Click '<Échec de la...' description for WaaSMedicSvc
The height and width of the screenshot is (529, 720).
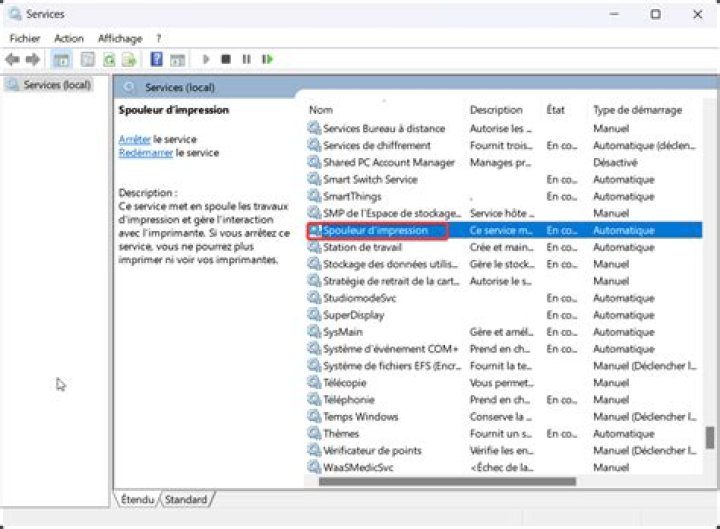click(x=502, y=467)
